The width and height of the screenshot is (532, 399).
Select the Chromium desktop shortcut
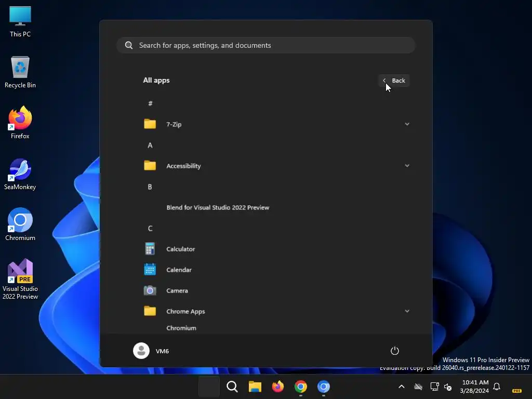[x=20, y=224]
